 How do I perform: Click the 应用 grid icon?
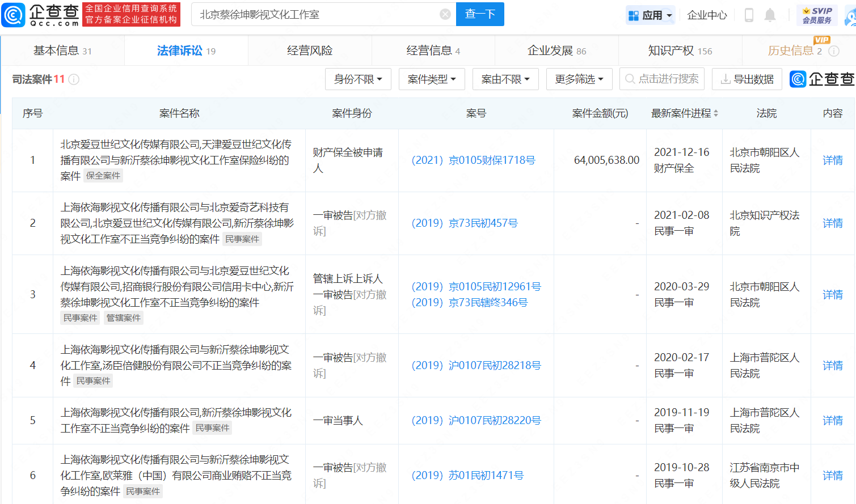633,15
